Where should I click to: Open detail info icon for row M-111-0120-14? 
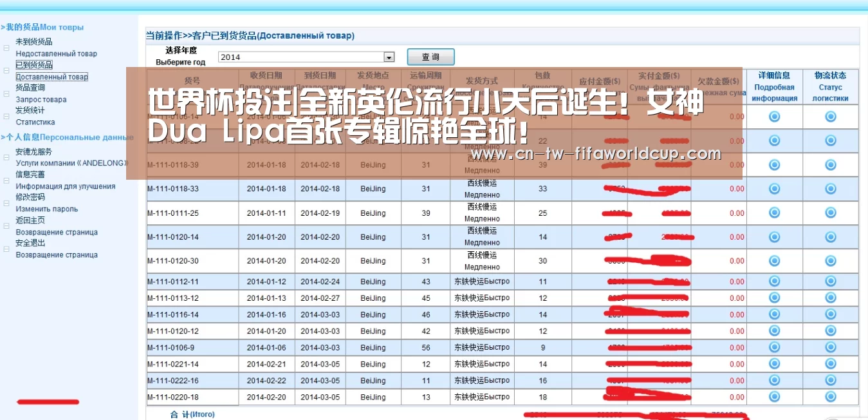tap(775, 237)
